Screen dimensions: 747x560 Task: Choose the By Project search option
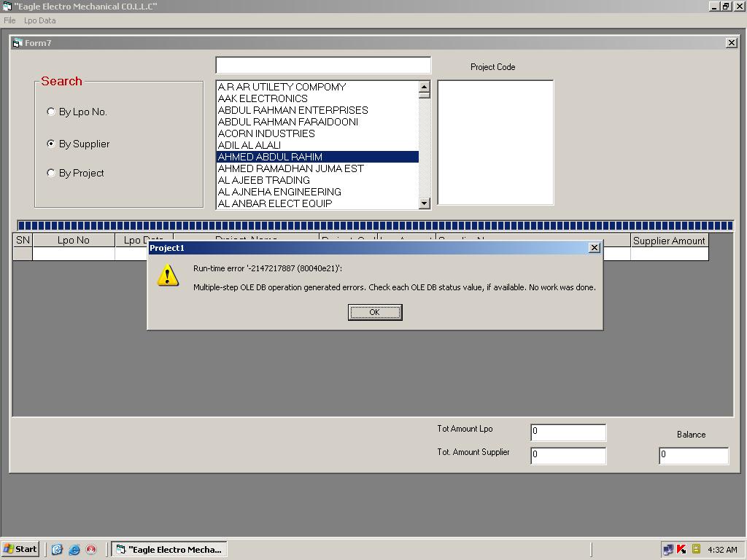[x=51, y=173]
